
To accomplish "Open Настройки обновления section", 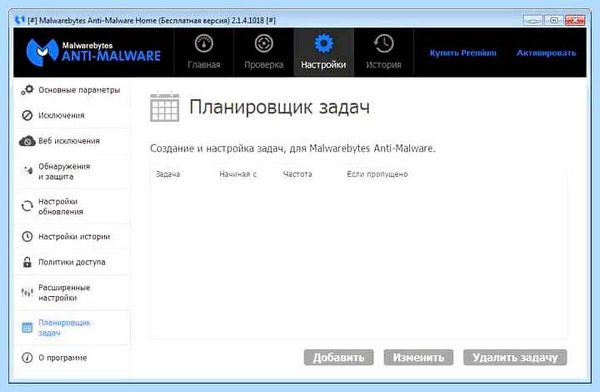I will click(72, 207).
